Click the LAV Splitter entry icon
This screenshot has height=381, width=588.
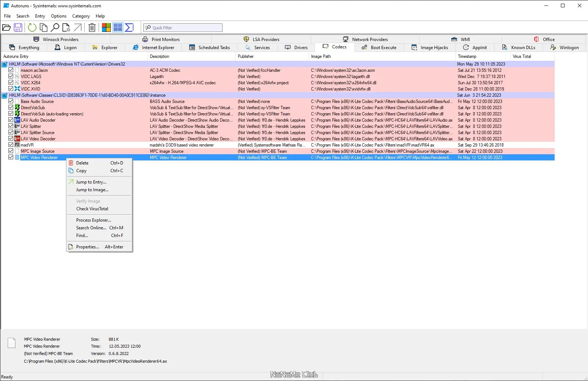[17, 126]
